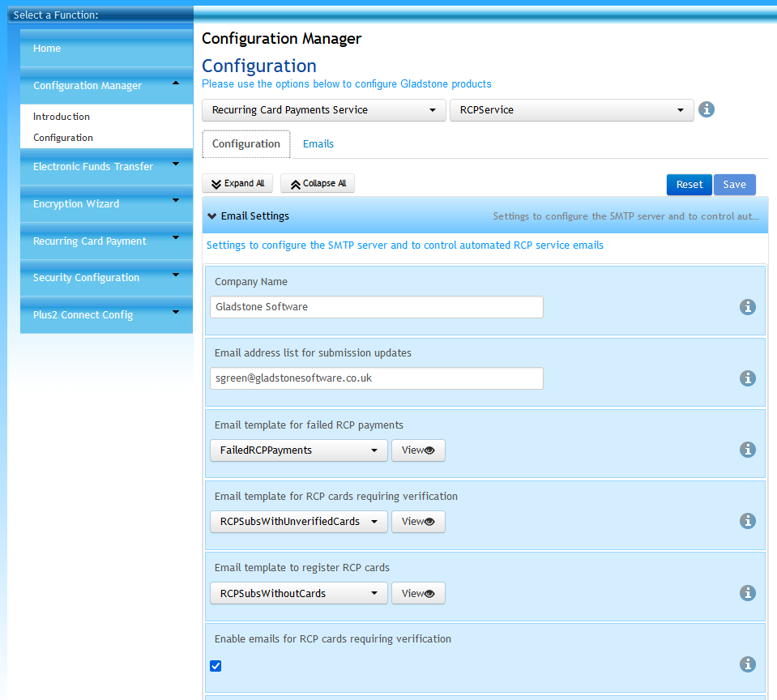
Task: Show info for register RCP cards template
Action: (x=747, y=593)
